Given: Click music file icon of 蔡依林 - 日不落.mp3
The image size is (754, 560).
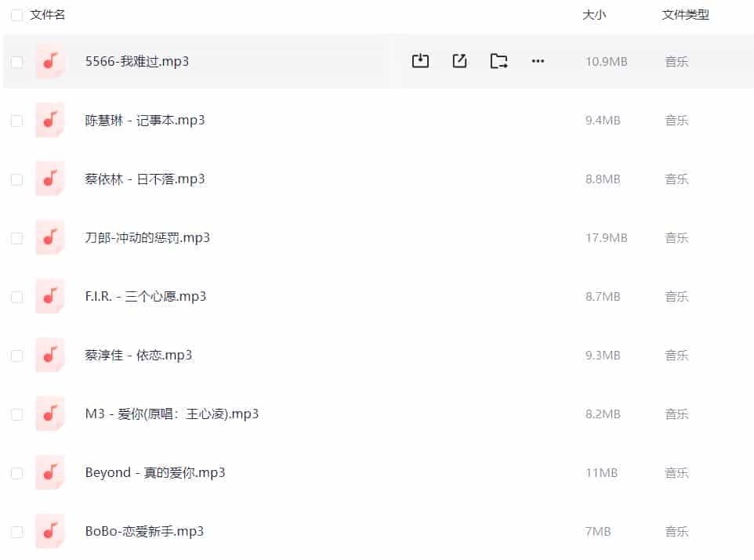Looking at the screenshot, I should (49, 179).
